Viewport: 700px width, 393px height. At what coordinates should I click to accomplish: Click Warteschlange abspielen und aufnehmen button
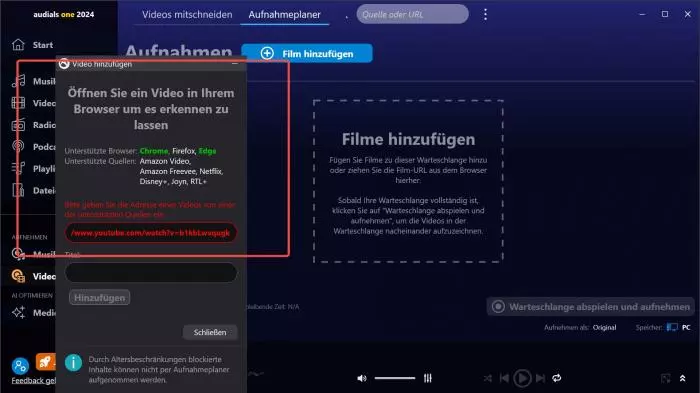pos(591,307)
